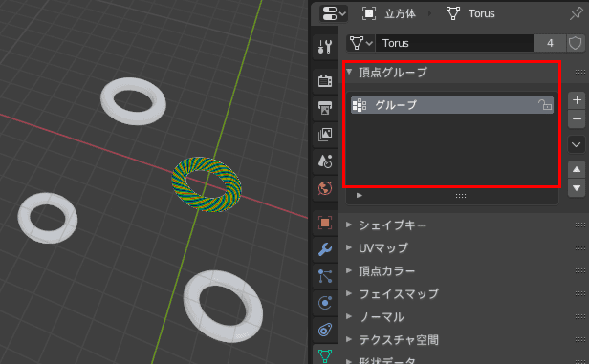Open the View Layer properties tab

click(325, 135)
